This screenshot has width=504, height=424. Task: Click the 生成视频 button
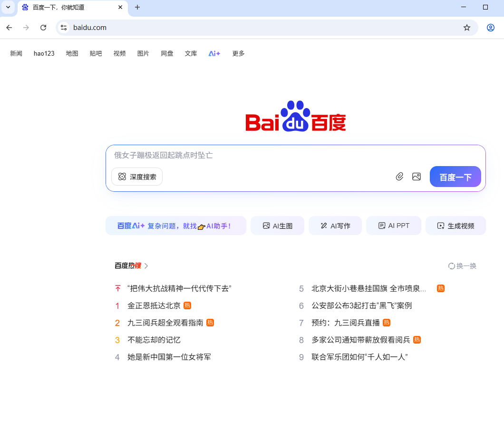coord(456,226)
